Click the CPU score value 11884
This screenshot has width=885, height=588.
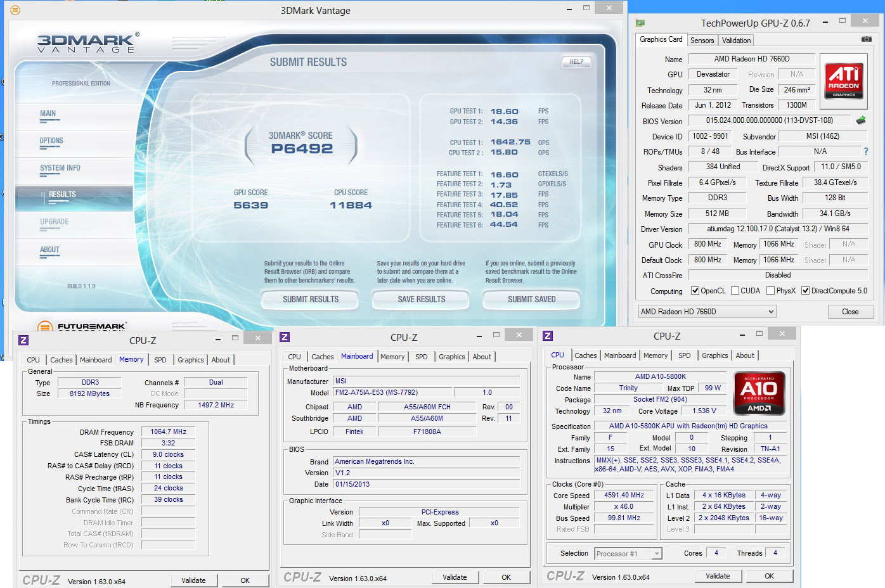[351, 205]
